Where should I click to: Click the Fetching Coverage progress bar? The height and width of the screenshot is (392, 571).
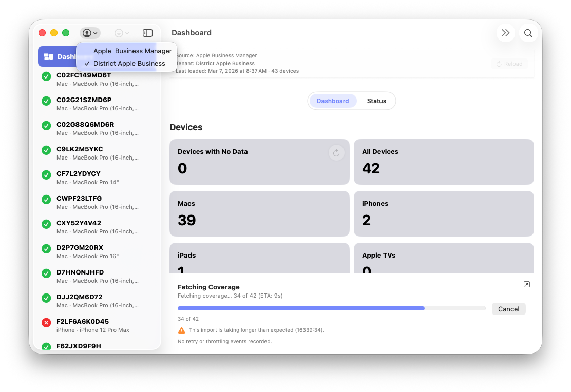[331, 308]
